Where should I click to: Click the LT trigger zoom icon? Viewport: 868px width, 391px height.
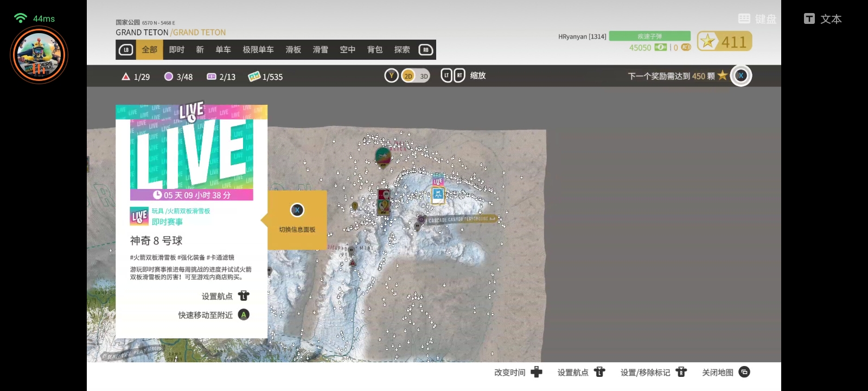point(446,75)
